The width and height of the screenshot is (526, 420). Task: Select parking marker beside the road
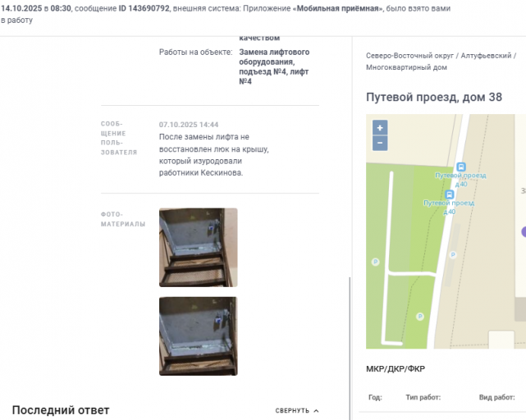[453, 255]
